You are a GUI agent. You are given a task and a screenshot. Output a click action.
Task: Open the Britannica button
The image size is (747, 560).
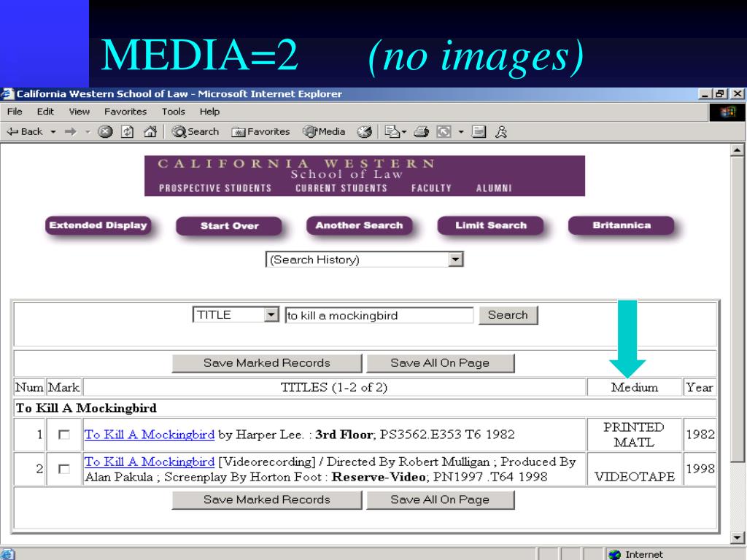coord(622,226)
